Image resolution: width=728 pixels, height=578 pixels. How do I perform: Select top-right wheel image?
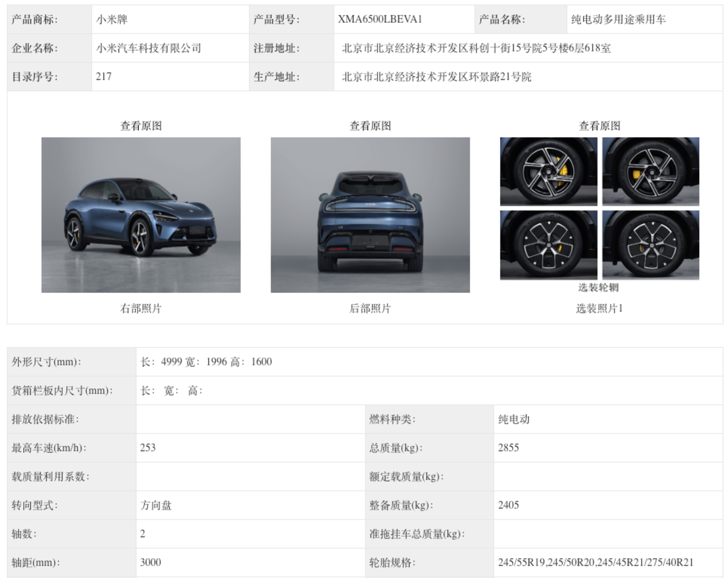pyautogui.click(x=651, y=171)
